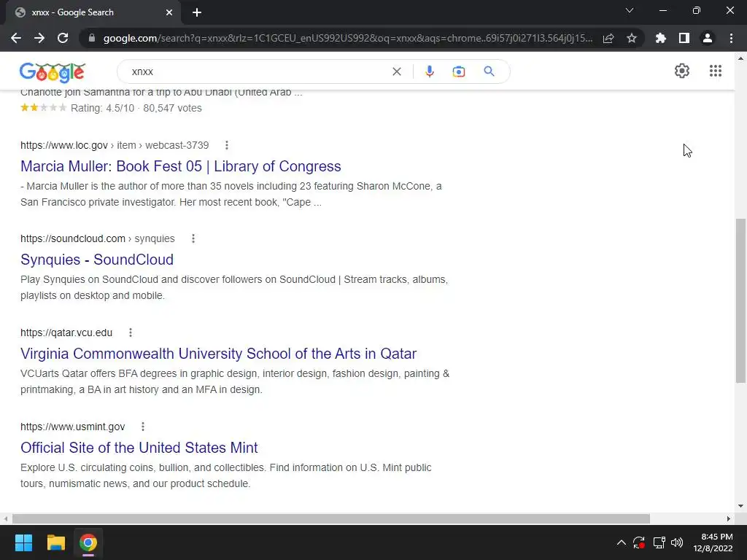Click the horizontal scroll left arrow
The width and height of the screenshot is (747, 560).
point(5,518)
